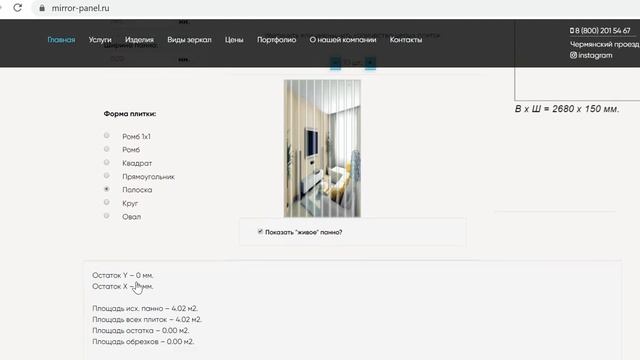Click the phone icon beside the number

(572, 31)
